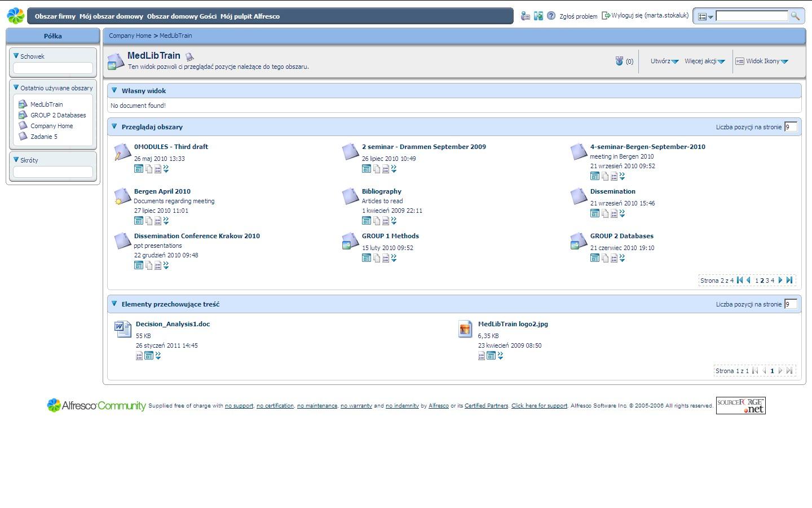Click the MedLibTrain RSS feed icon beside title
The image size is (812, 508).
(x=189, y=56)
